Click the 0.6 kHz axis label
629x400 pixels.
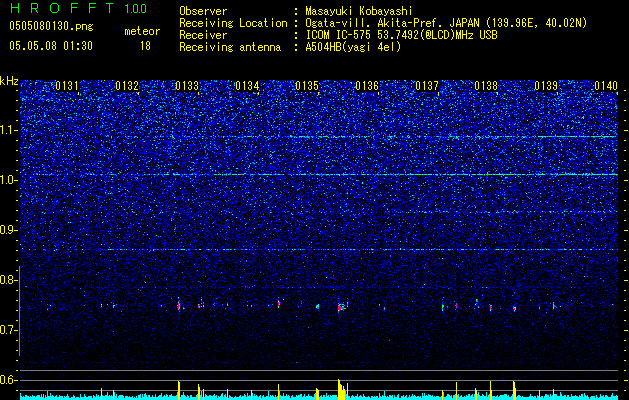pyautogui.click(x=8, y=380)
